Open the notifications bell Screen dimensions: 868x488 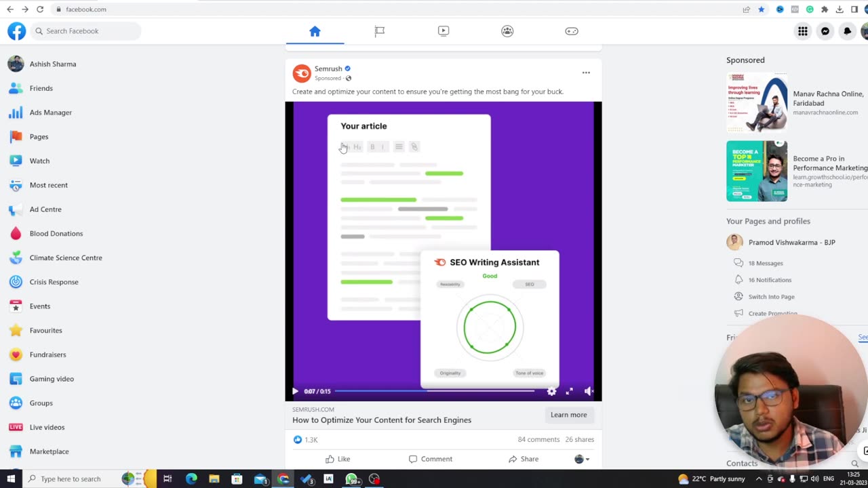point(848,31)
